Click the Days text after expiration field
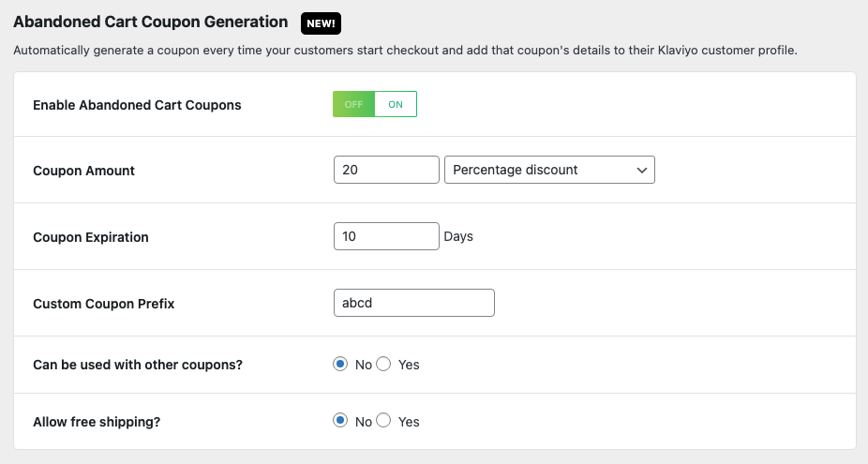This screenshot has width=868, height=464. (458, 236)
